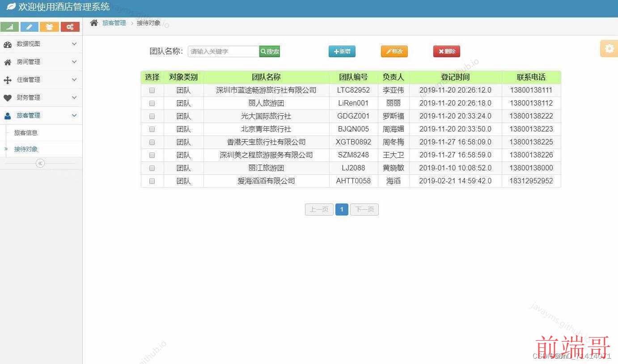Focus the 团队名称 keyword input

coord(224,51)
